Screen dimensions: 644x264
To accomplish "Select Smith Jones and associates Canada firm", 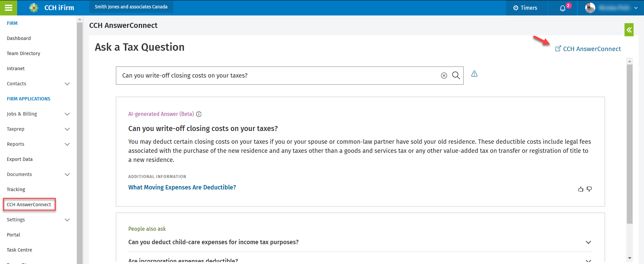I will tap(131, 7).
